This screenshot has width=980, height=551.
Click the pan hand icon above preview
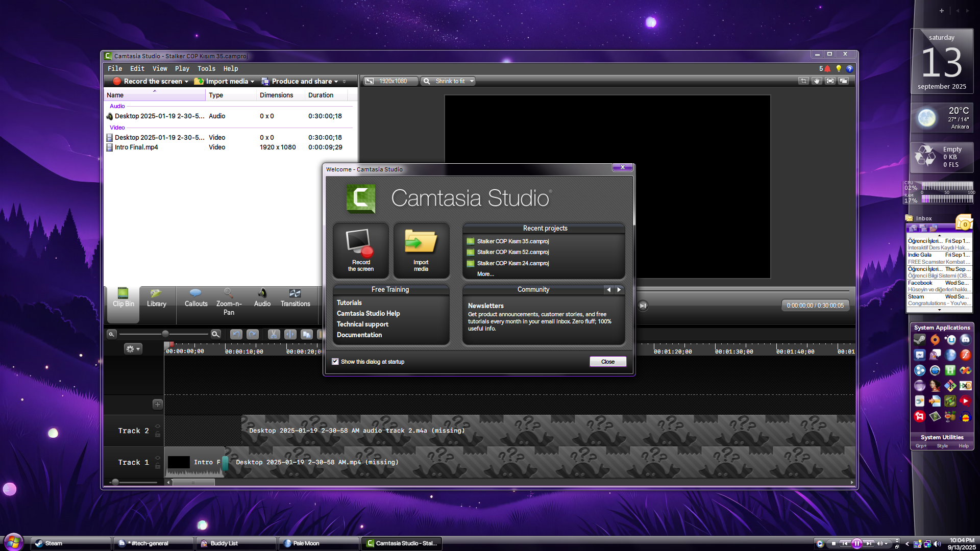[x=817, y=81]
